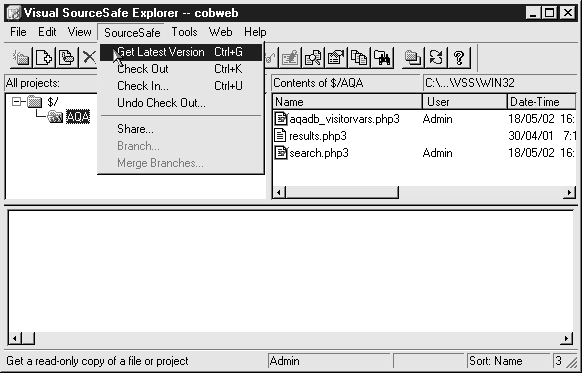Click the Set Working Folder icon
This screenshot has height=373, width=582.
coord(413,58)
